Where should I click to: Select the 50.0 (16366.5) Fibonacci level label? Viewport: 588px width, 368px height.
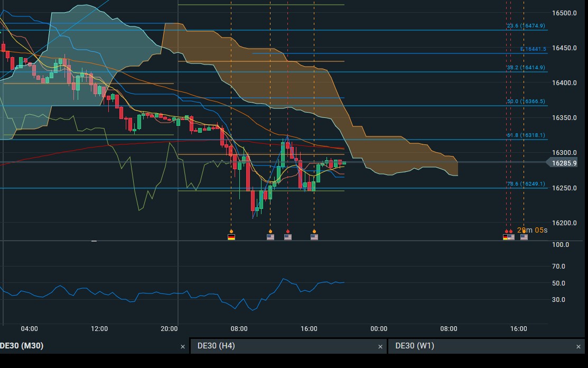526,102
